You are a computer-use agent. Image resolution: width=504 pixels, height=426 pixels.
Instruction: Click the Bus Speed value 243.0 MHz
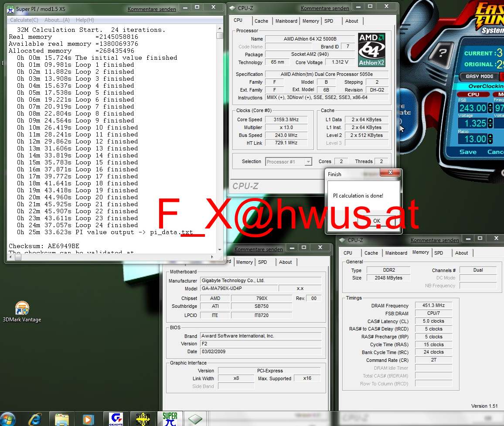click(x=286, y=135)
